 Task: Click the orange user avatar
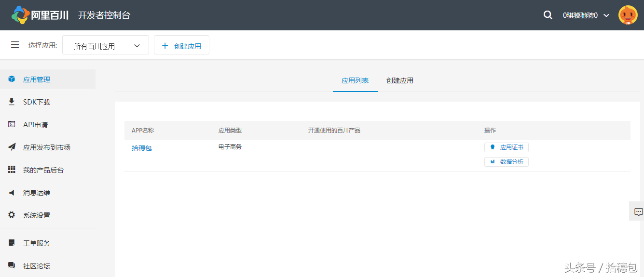point(628,15)
